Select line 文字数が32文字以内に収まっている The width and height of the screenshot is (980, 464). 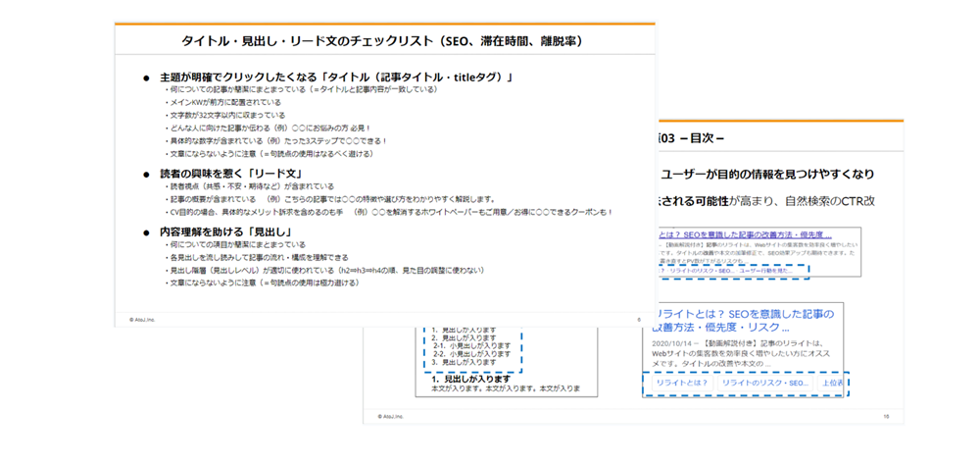tap(224, 115)
